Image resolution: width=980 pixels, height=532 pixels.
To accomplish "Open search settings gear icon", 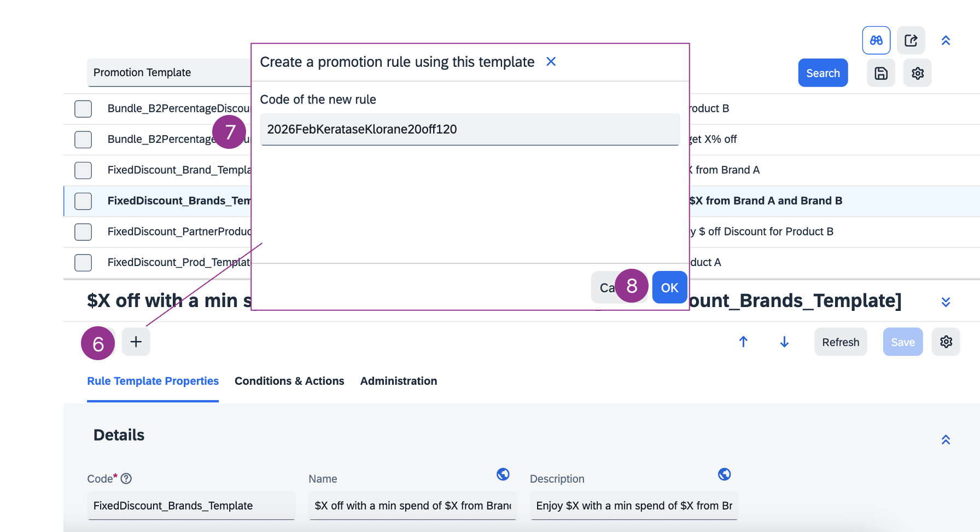I will point(917,73).
